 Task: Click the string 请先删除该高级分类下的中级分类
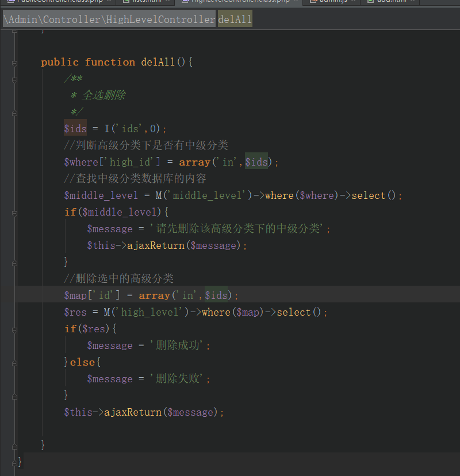[237, 229]
